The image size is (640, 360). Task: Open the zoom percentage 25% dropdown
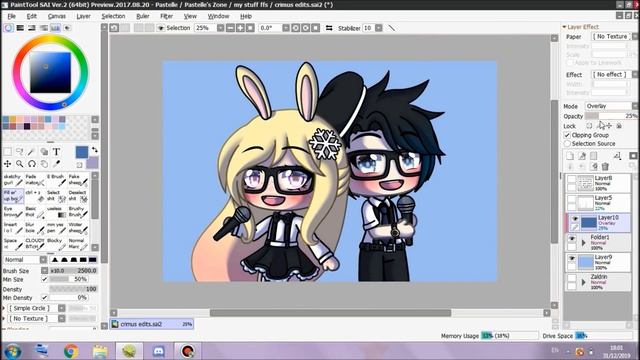(x=220, y=28)
